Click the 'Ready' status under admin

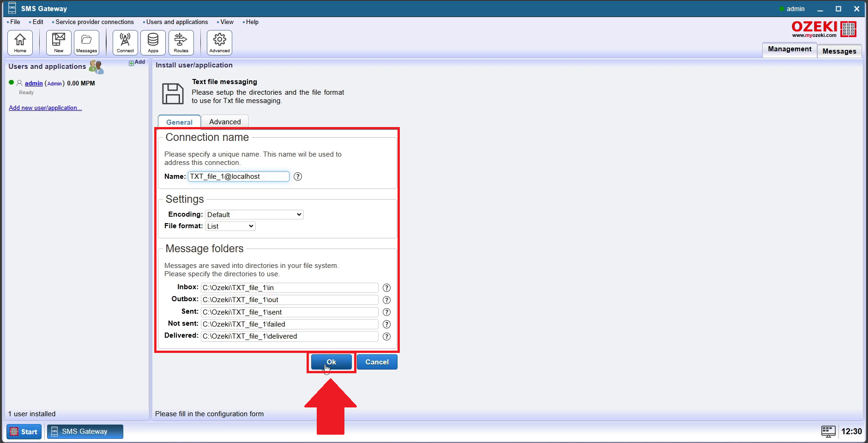point(26,92)
